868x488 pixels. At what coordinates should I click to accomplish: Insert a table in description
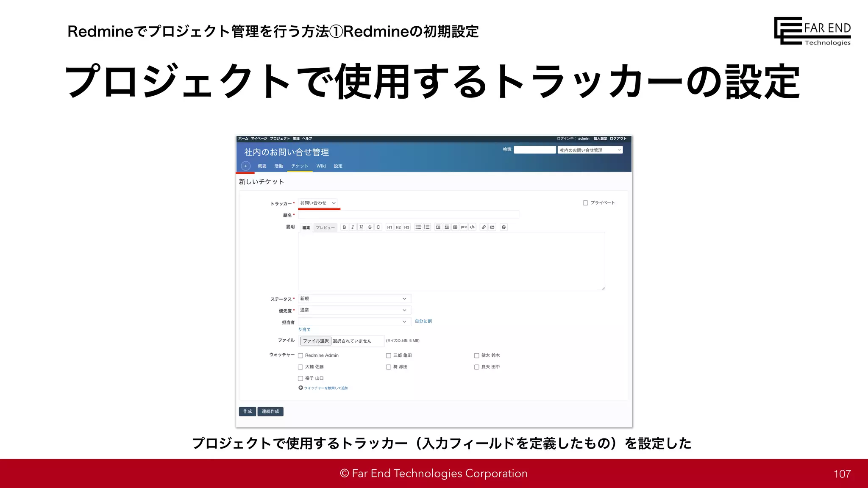click(x=455, y=227)
